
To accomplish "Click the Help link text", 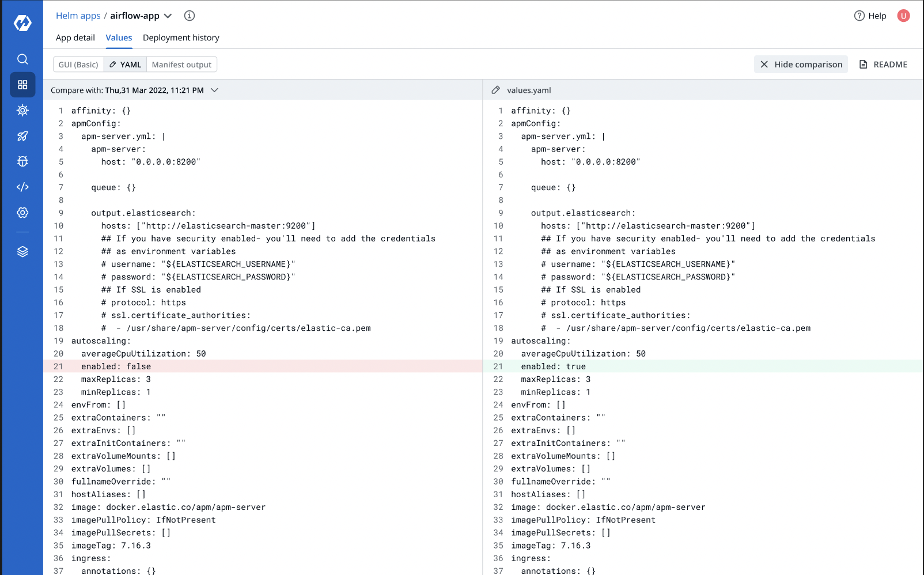I will 877,16.
